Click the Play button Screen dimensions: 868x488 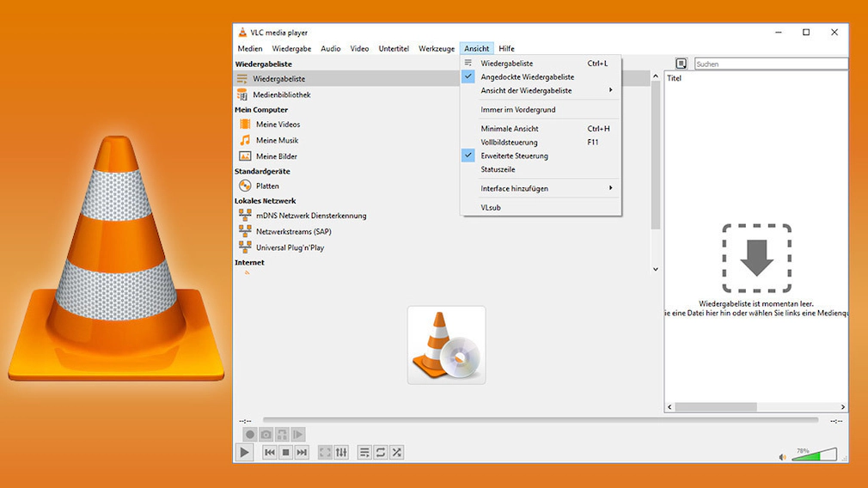coord(244,452)
